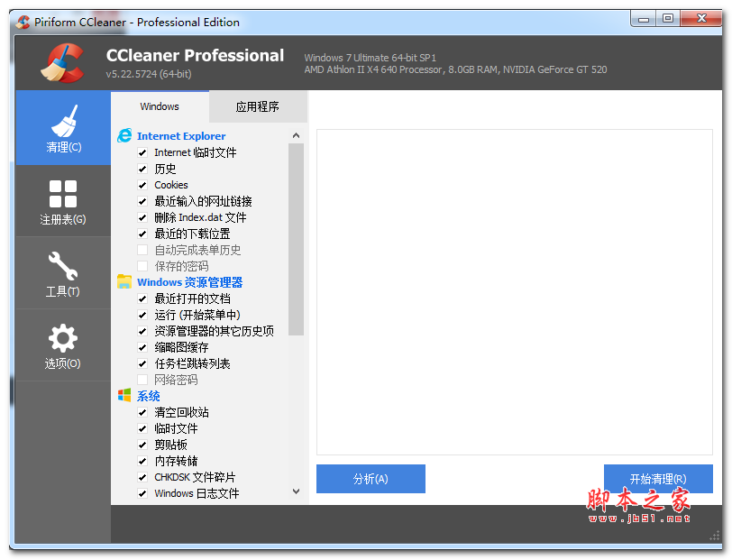The height and width of the screenshot is (560, 732).
Task: Click the title bar CCleaner app icon
Action: [23, 22]
